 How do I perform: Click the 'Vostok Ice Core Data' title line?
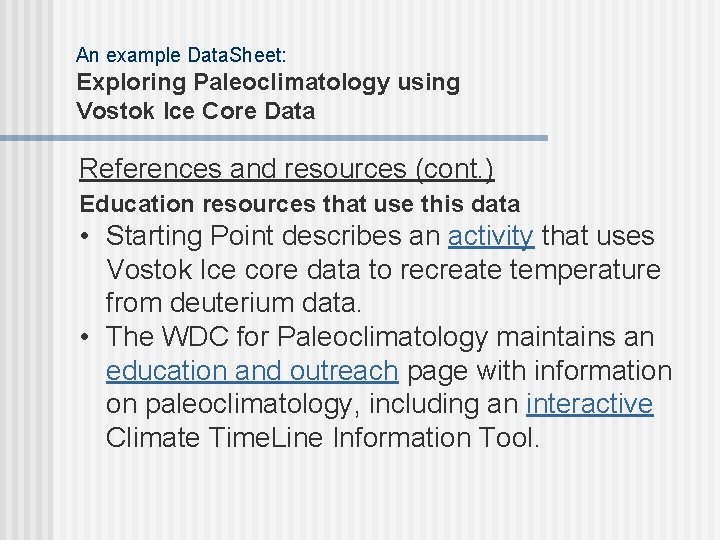pos(196,111)
